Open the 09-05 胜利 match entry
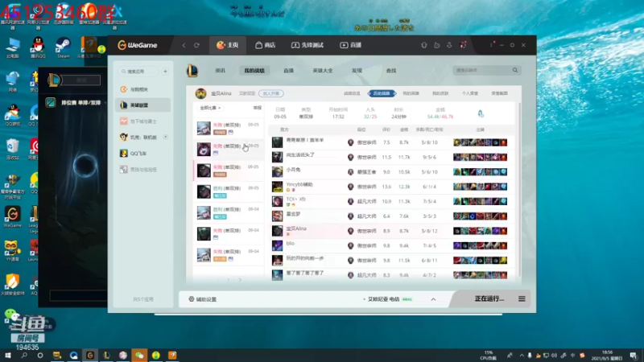644x362 pixels. (x=229, y=191)
